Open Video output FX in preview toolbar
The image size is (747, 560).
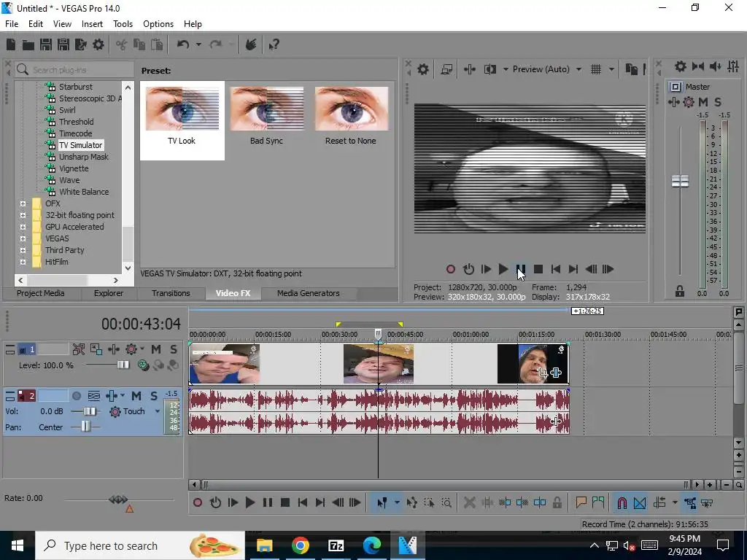(x=470, y=69)
